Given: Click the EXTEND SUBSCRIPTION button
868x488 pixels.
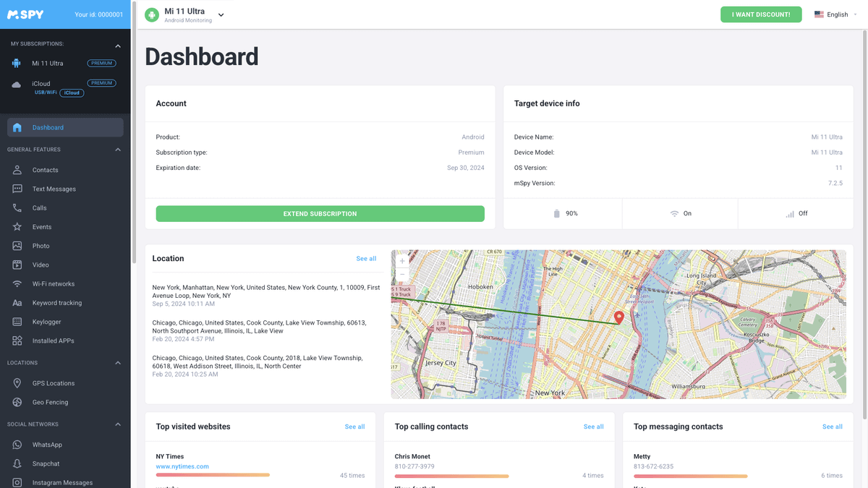Looking at the screenshot, I should (x=320, y=213).
